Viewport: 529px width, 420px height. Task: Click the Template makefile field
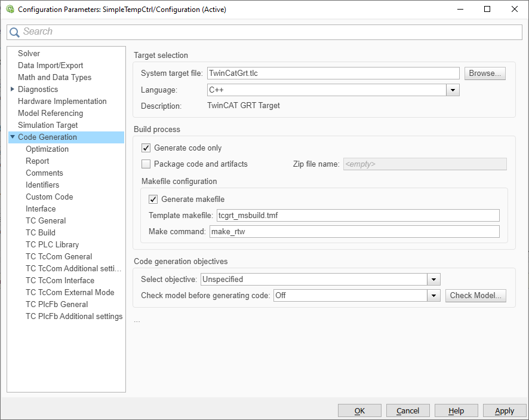coord(358,216)
